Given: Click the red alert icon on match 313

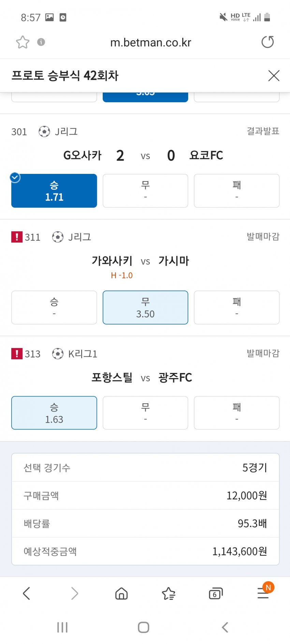Looking at the screenshot, I should tap(17, 354).
